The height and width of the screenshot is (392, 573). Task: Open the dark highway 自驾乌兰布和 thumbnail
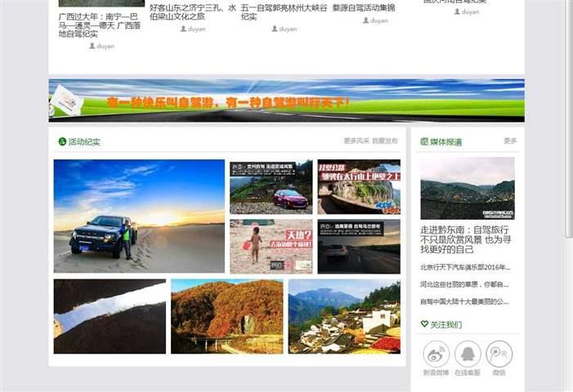(x=359, y=247)
